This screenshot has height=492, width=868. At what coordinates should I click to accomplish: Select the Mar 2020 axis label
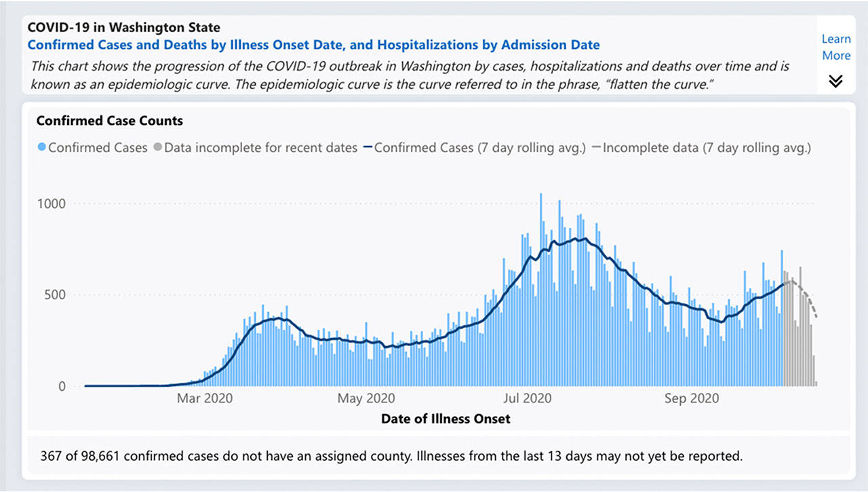pyautogui.click(x=204, y=398)
